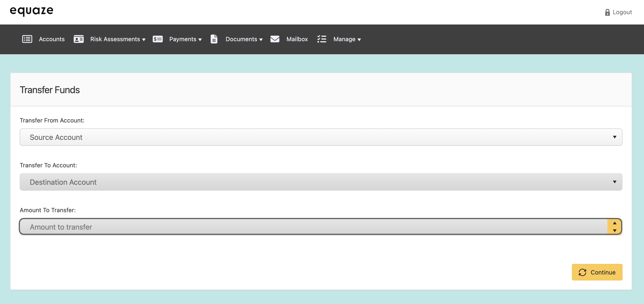Viewport: 644px width, 304px height.
Task: Click the padlock icon beside Logout
Action: point(607,12)
